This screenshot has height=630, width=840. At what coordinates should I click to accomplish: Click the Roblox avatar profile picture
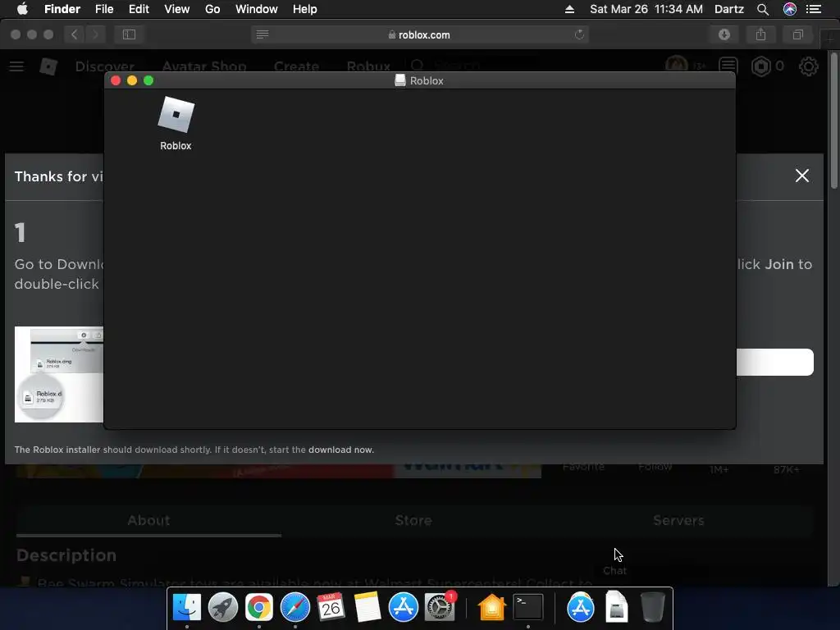[677, 64]
